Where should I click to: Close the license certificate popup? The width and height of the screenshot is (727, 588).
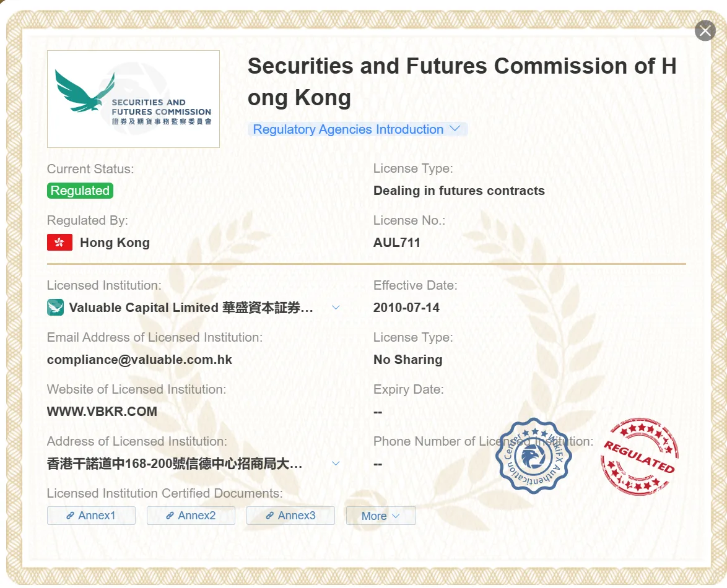(705, 30)
